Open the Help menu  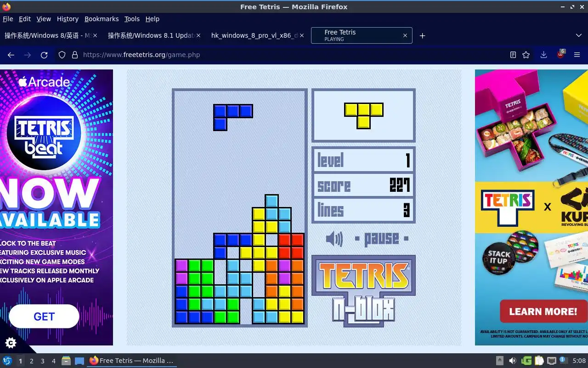pyautogui.click(x=152, y=19)
